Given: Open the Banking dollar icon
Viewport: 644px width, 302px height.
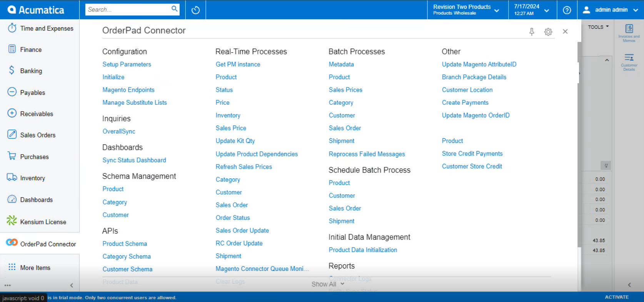Looking at the screenshot, I should pos(12,70).
